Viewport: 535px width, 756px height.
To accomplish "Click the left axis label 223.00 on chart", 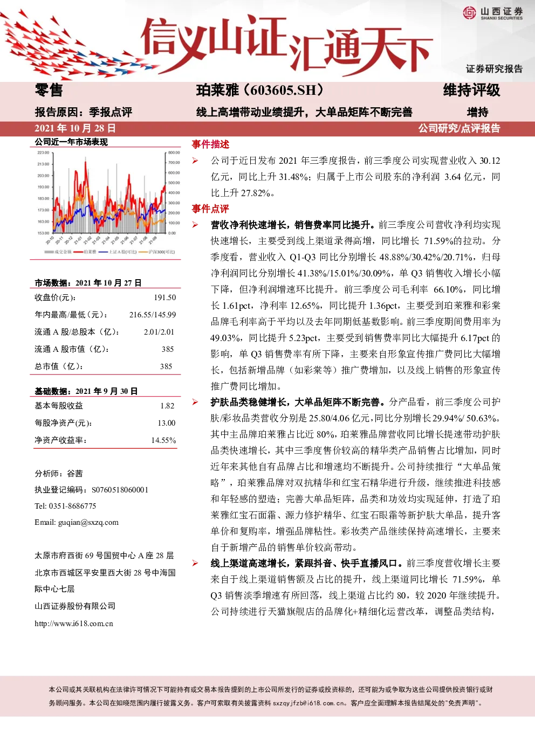I will [43, 152].
